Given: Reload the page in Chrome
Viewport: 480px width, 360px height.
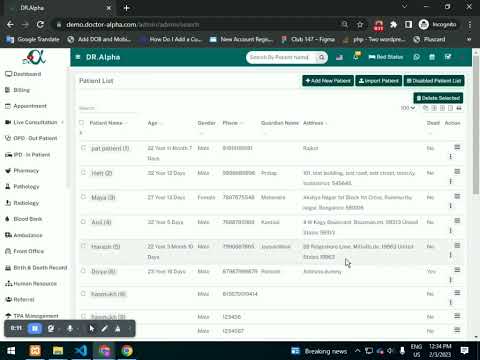Looking at the screenshot, I should [x=40, y=24].
